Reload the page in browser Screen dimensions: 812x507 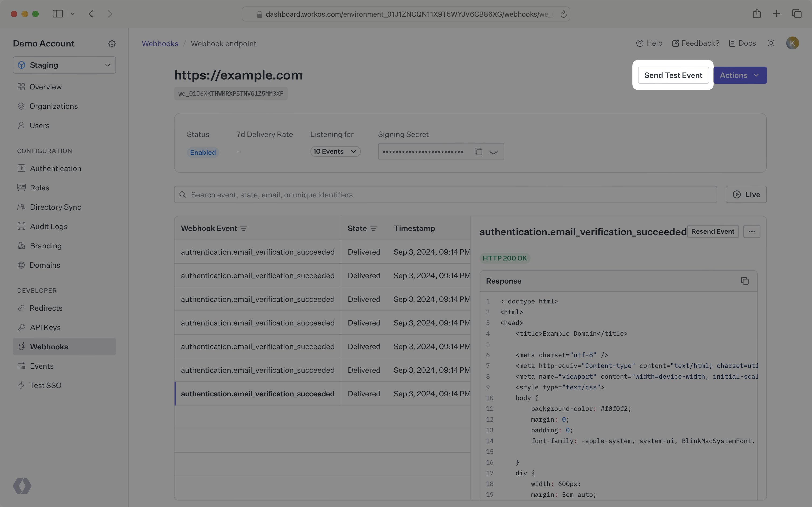563,14
